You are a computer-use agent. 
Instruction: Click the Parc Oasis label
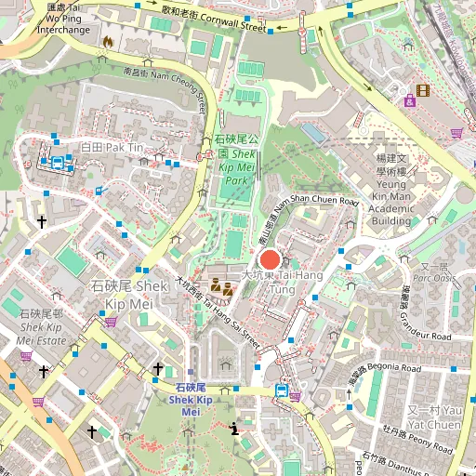[x=434, y=272]
